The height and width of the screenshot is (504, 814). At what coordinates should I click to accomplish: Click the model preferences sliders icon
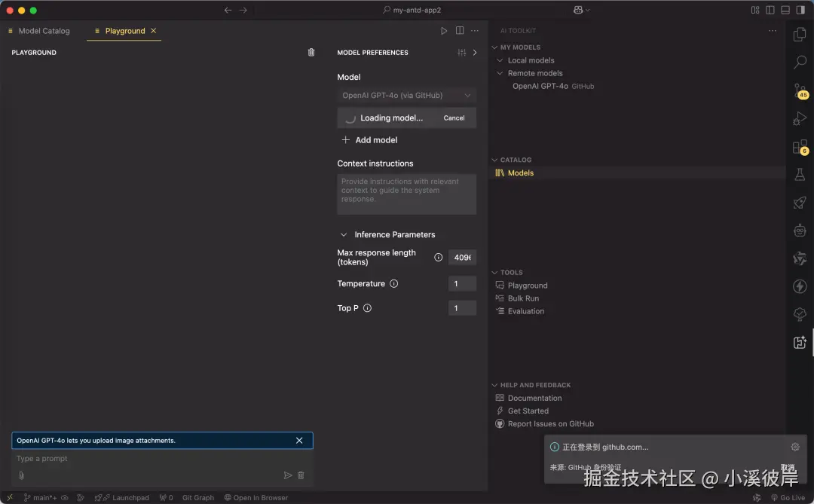[x=461, y=53]
